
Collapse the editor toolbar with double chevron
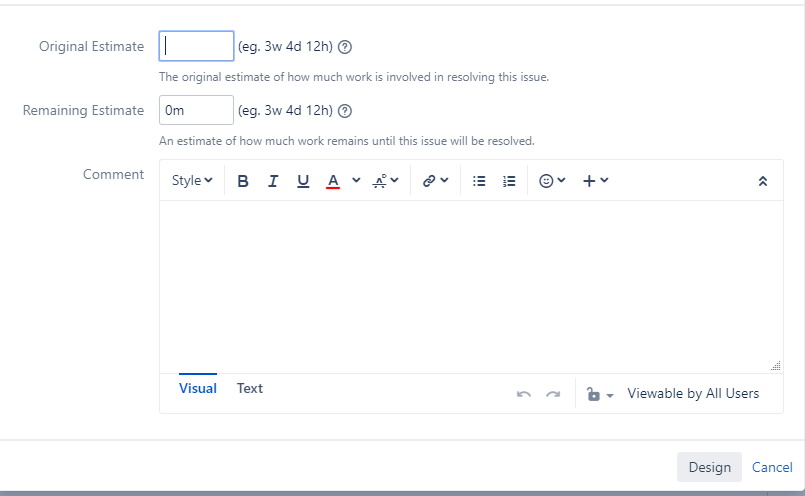point(763,181)
